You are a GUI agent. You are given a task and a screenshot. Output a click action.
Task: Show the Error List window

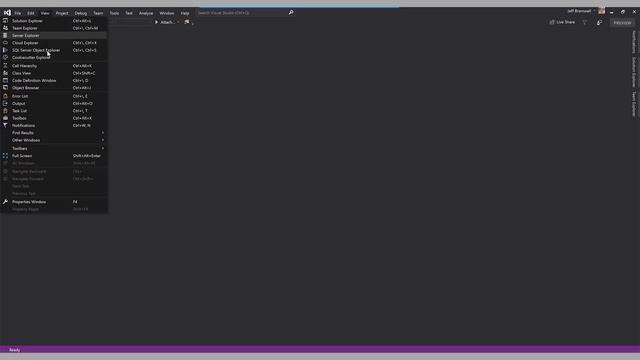tap(54, 96)
